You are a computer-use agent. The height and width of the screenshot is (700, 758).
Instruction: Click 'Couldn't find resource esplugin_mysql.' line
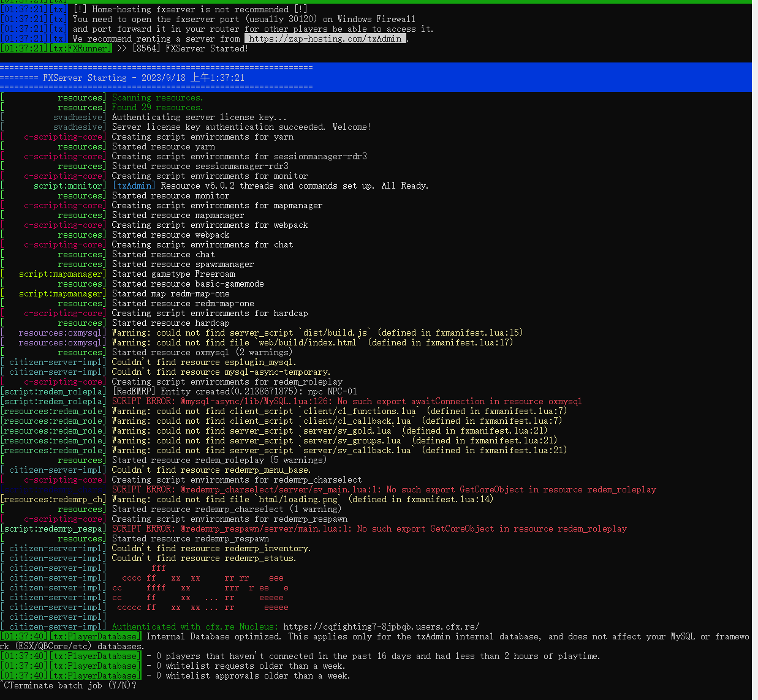coord(203,362)
